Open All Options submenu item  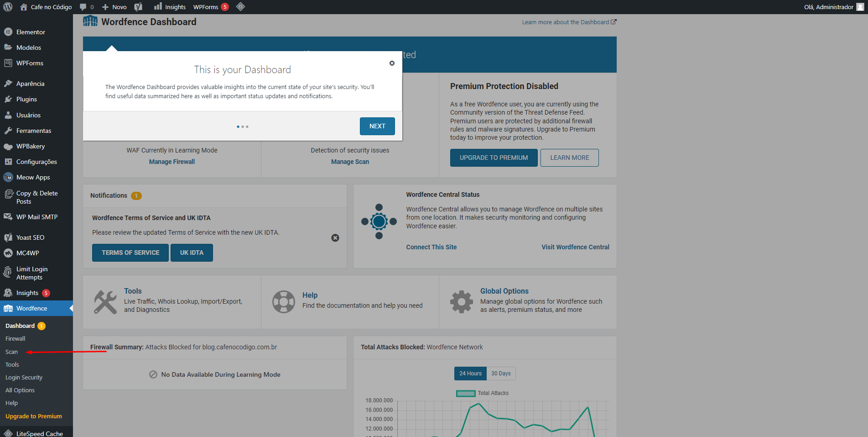click(20, 390)
